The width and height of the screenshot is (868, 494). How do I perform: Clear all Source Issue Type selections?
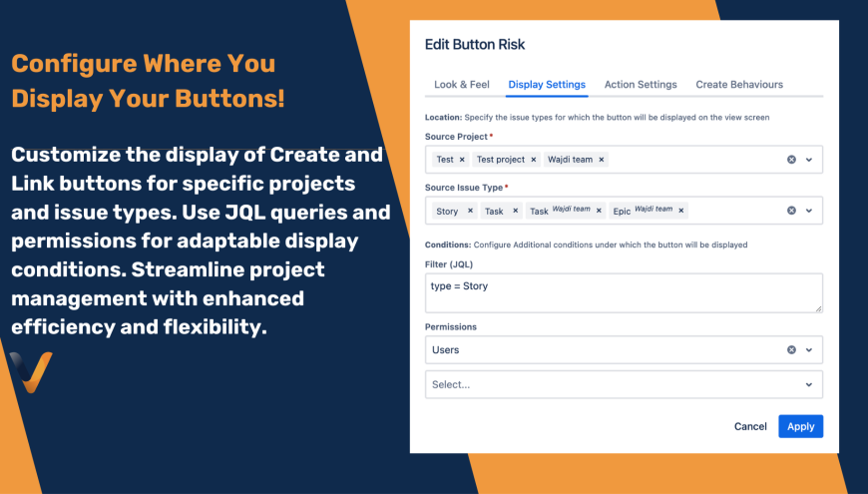coord(791,211)
